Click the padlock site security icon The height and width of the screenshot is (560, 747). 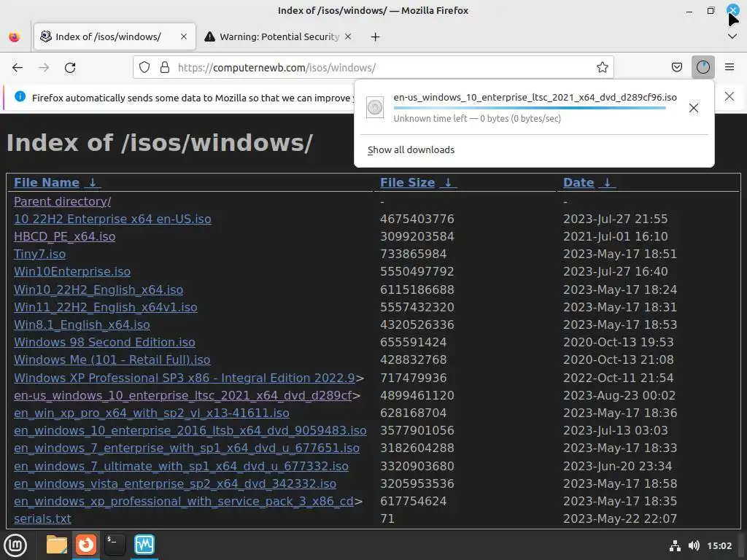[165, 68]
